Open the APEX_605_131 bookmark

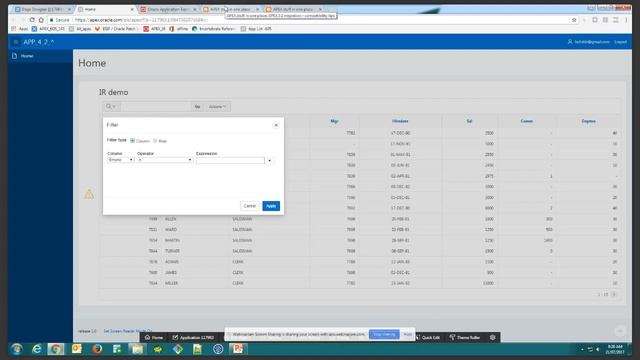coord(48,29)
